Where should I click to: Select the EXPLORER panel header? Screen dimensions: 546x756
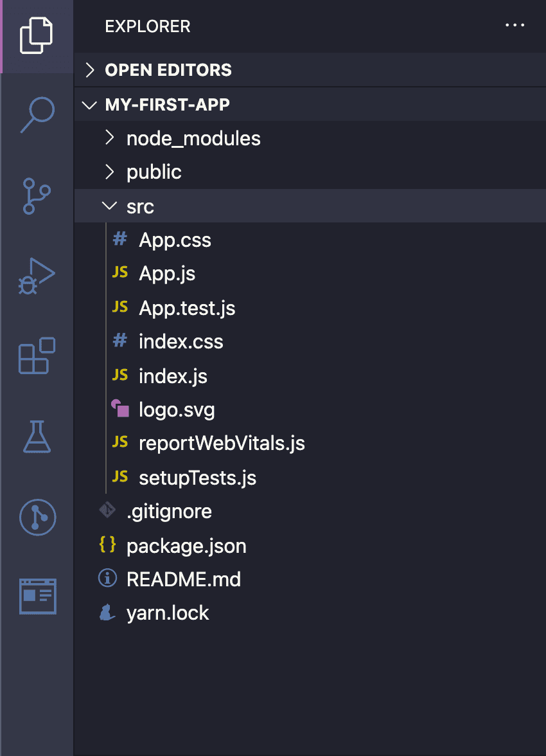coord(148,26)
